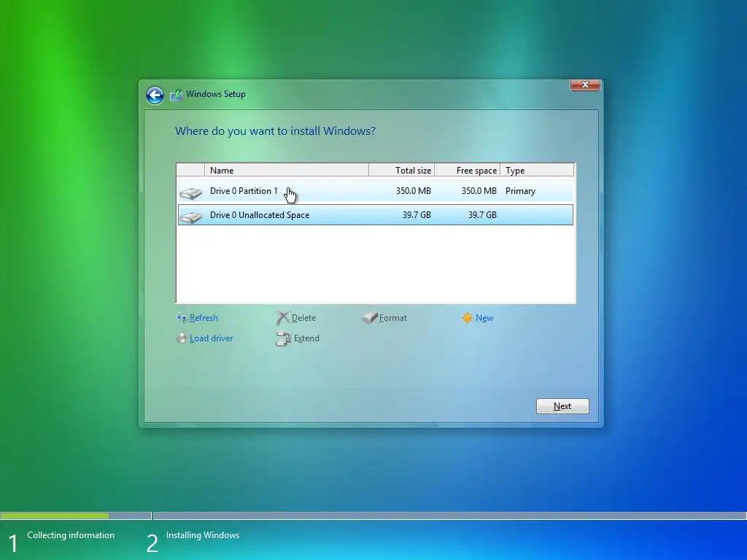Click the Primary type cell
Image resolution: width=747 pixels, height=560 pixels.
pyautogui.click(x=520, y=191)
